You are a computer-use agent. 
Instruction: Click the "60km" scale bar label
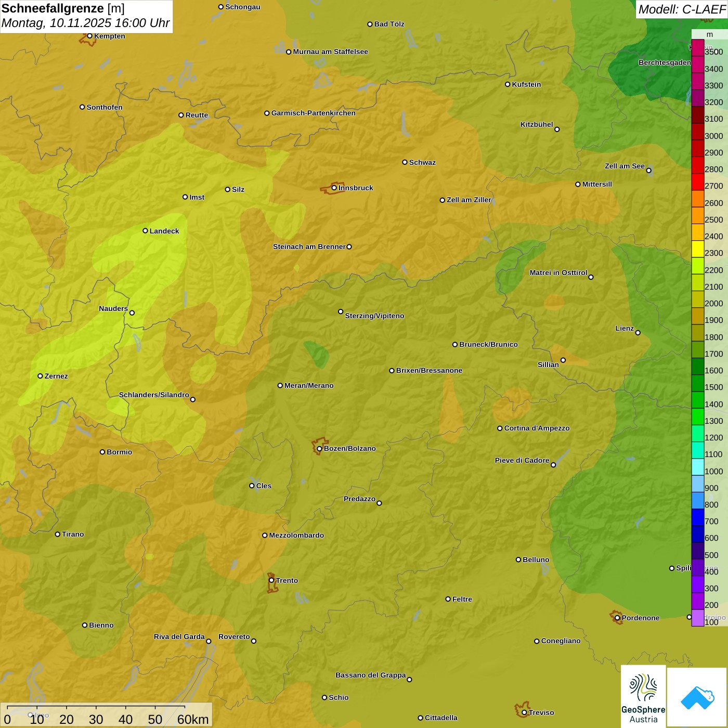tap(193, 719)
